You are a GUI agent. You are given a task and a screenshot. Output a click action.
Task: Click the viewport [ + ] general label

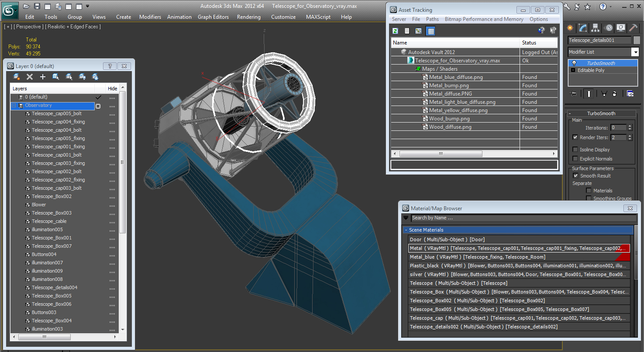[x=8, y=27]
